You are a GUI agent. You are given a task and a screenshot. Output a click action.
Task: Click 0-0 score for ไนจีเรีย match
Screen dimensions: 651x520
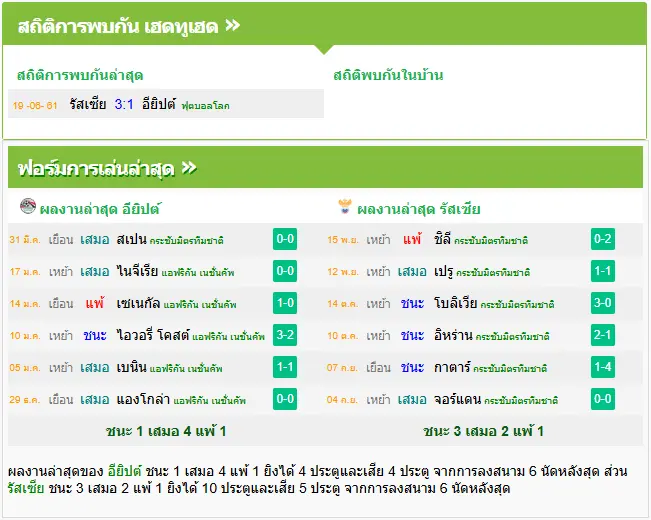(x=285, y=271)
